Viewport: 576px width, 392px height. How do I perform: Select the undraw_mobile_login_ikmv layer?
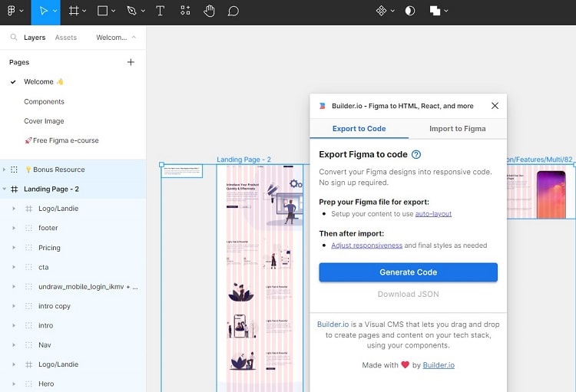73,287
